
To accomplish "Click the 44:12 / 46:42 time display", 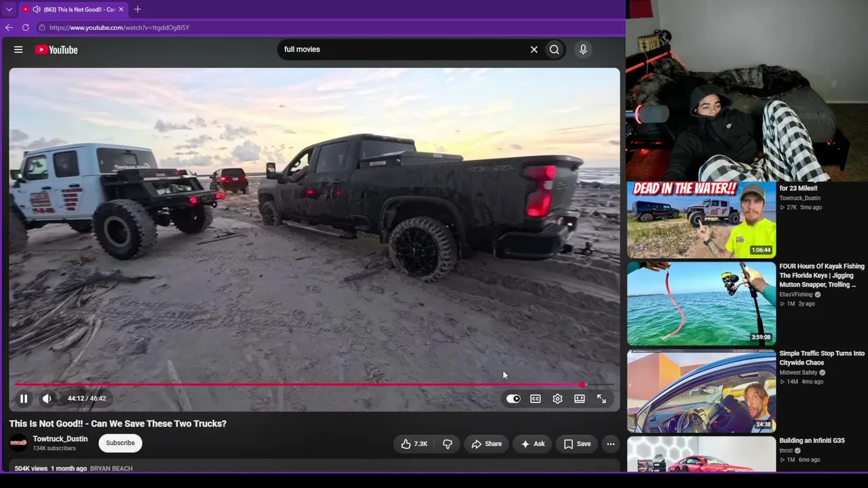I will coord(87,399).
